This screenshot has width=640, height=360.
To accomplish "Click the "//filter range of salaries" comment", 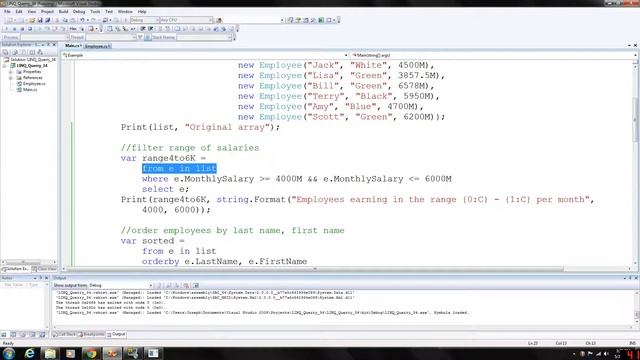I will click(x=190, y=148).
